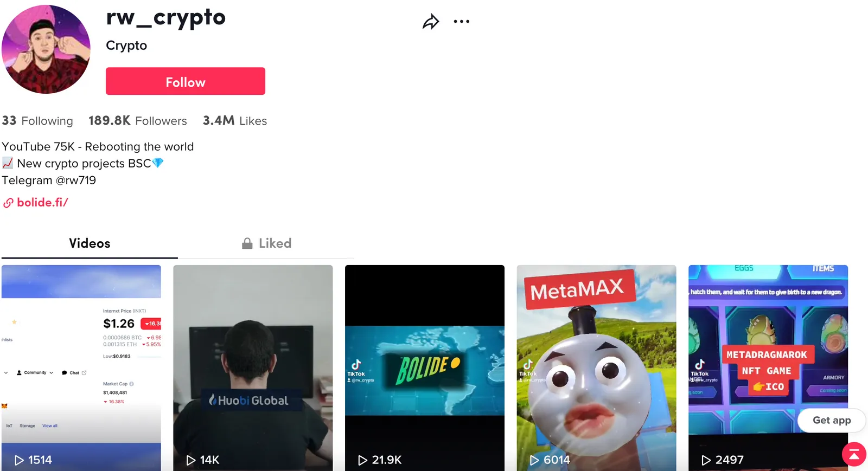
Task: Click the lock icon on Liked tab
Action: click(x=247, y=243)
